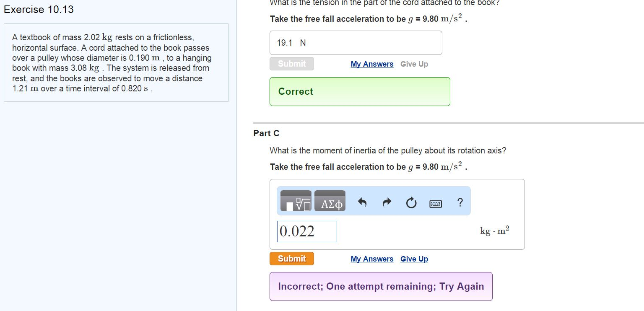Select the Exercise 10.13 heading
The height and width of the screenshot is (311, 644).
point(39,9)
